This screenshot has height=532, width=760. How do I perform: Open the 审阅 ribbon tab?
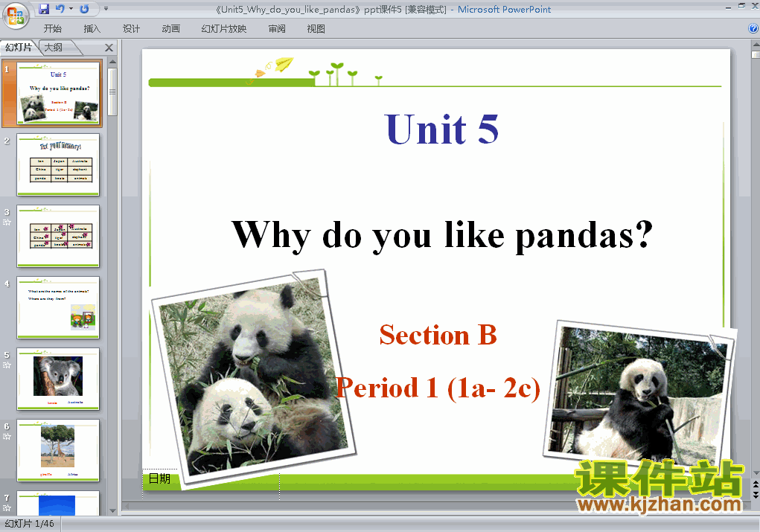tap(277, 28)
